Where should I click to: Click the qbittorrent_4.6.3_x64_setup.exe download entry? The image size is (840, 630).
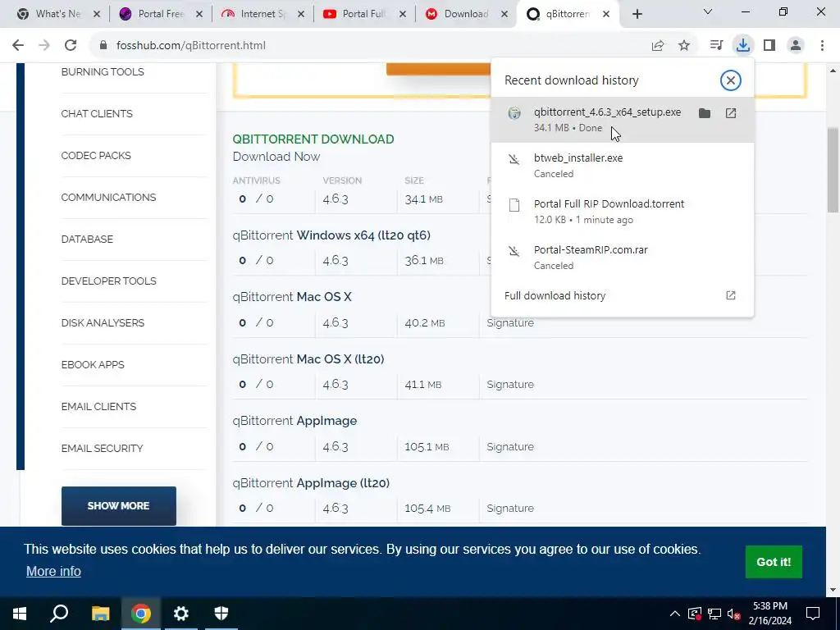click(622, 120)
